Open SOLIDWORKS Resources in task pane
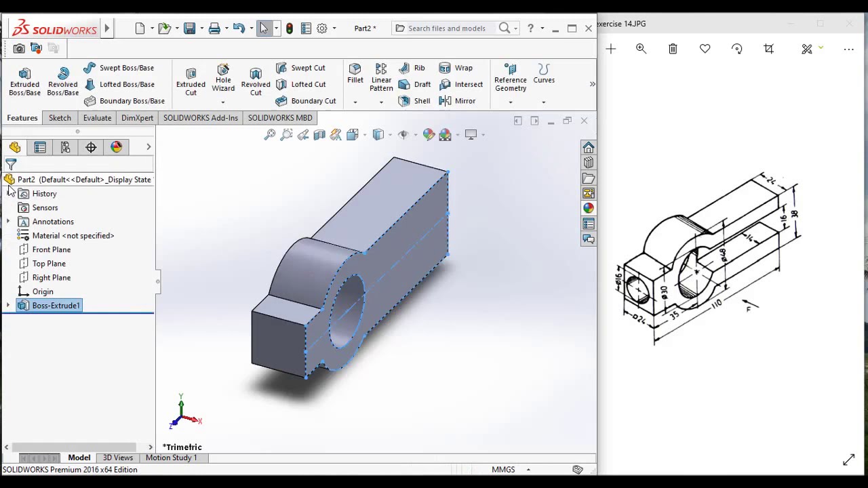This screenshot has width=868, height=488. (x=589, y=148)
